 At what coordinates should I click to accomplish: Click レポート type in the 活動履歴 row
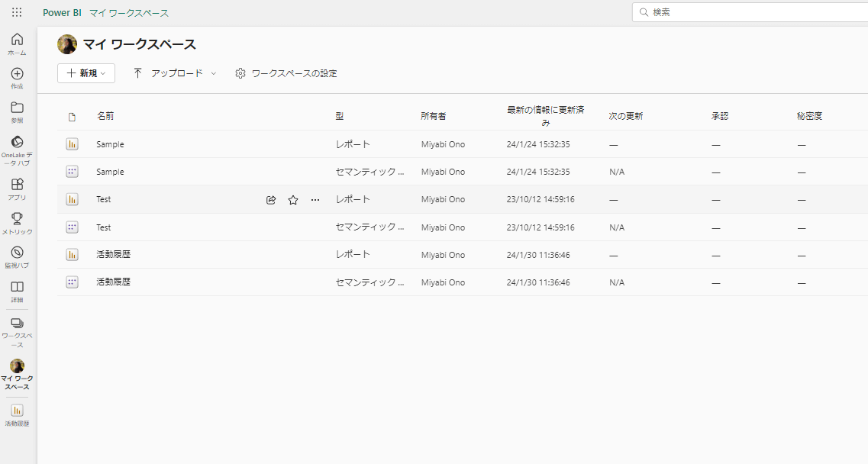coord(353,254)
